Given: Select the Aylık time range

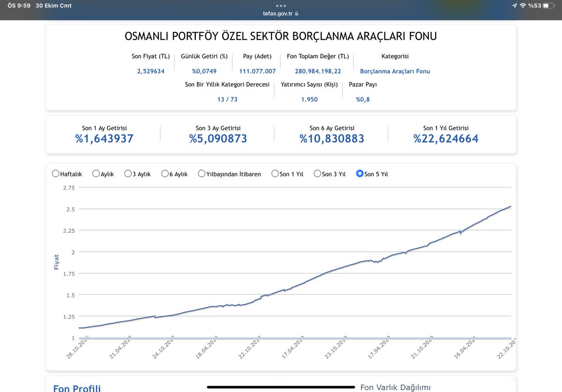Looking at the screenshot, I should point(96,174).
